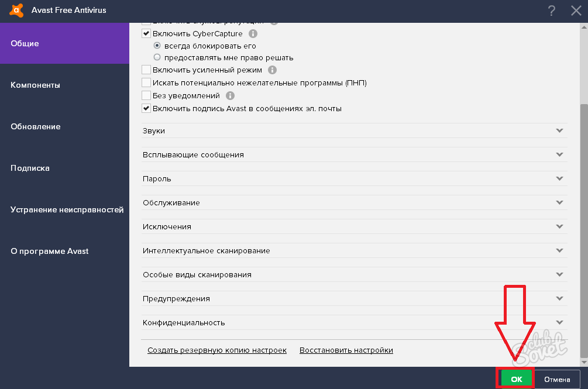Disable the Включить CyberCapture checkbox

click(146, 34)
